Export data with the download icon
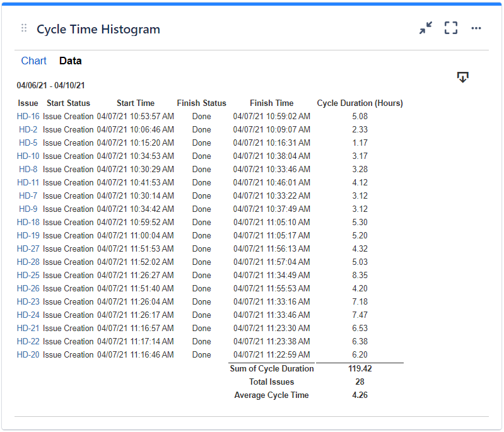504x432 pixels. click(x=462, y=77)
